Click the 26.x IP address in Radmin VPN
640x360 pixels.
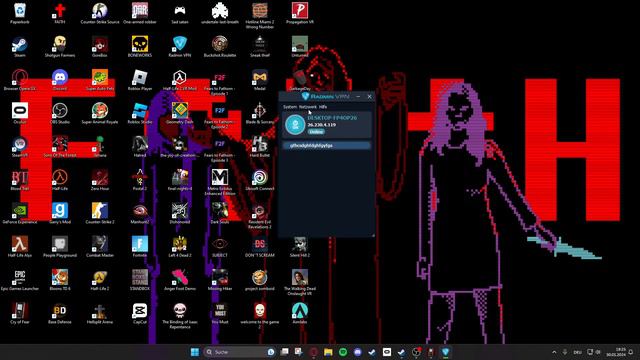(322, 125)
